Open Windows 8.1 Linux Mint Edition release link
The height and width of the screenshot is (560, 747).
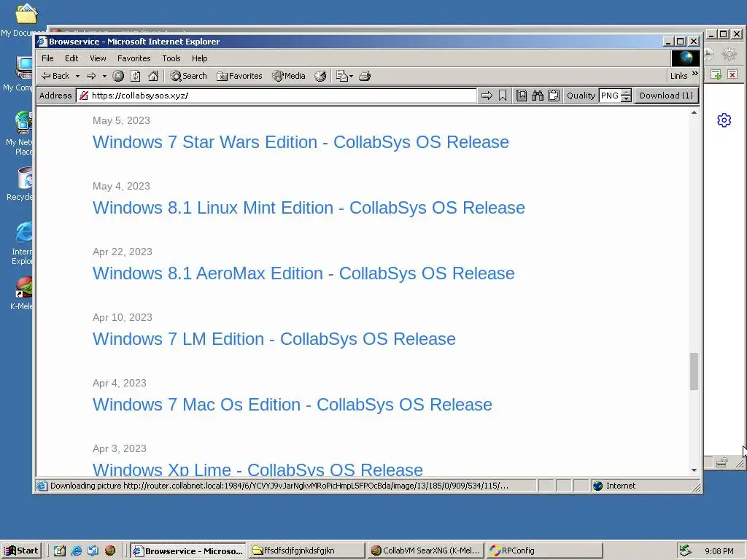(309, 208)
